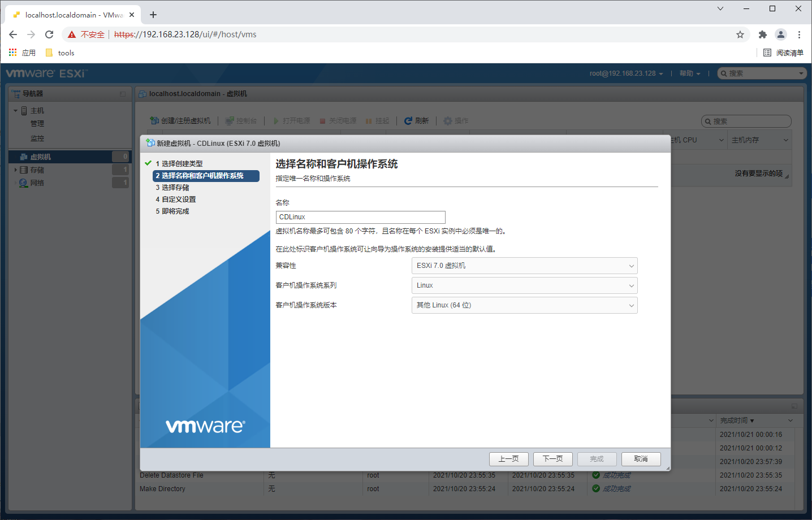Click the 下一页 button
This screenshot has height=520, width=812.
point(553,459)
